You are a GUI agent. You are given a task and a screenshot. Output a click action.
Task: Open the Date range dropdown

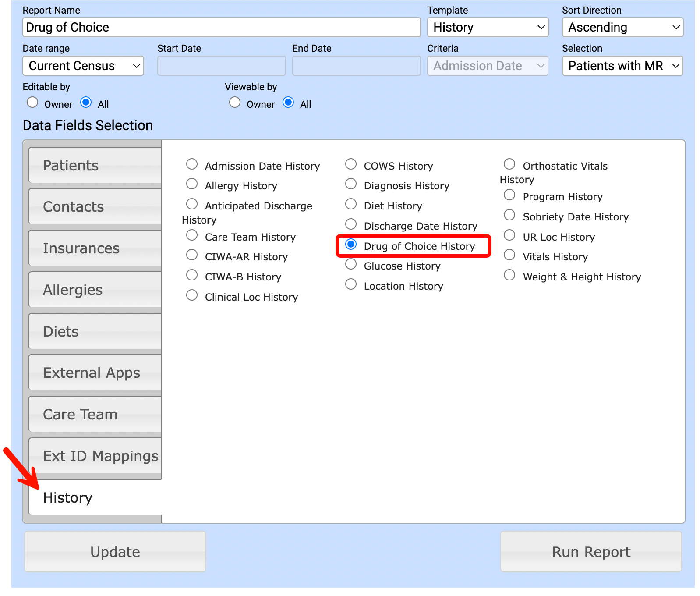click(83, 66)
